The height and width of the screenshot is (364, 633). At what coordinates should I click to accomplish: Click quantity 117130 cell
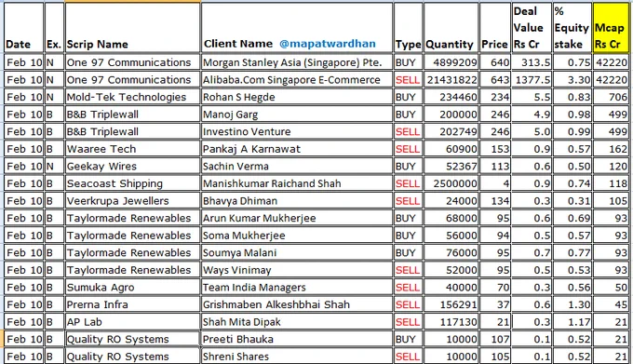click(x=451, y=322)
